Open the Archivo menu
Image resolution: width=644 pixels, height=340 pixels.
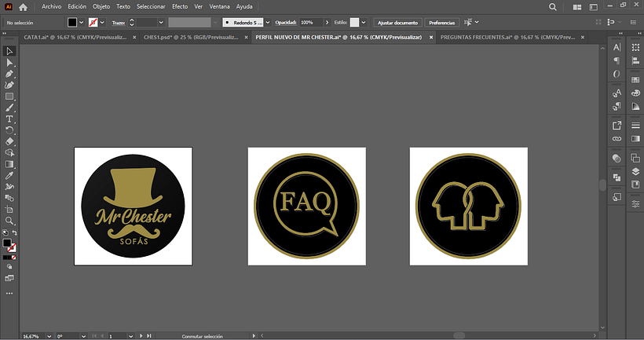tap(51, 6)
